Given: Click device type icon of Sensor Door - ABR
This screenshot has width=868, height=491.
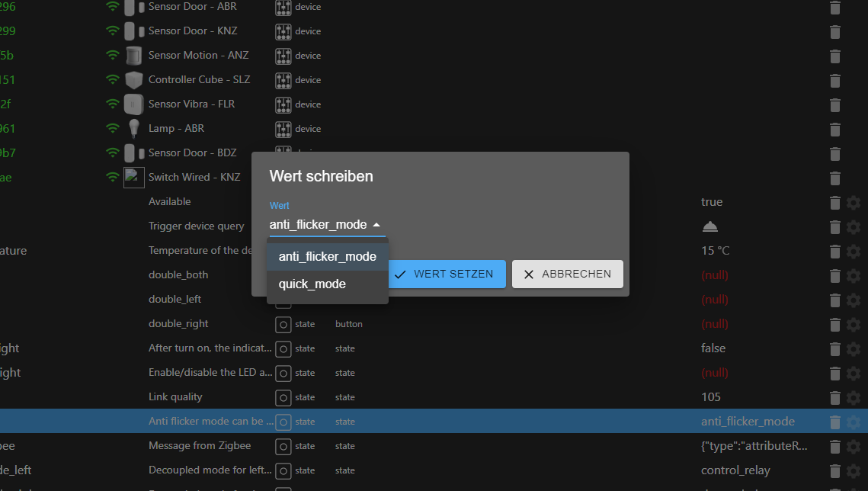Looking at the screenshot, I should point(283,7).
